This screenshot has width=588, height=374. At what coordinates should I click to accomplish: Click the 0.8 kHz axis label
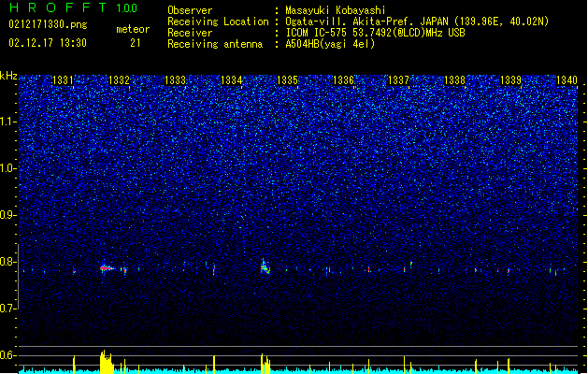tap(8, 262)
